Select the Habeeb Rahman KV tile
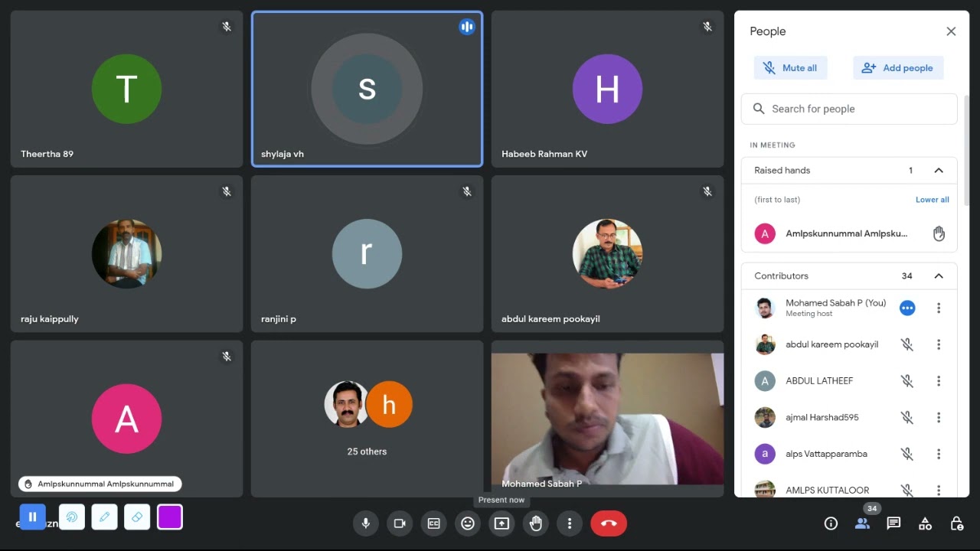Screen dimensions: 980x551 tap(607, 89)
